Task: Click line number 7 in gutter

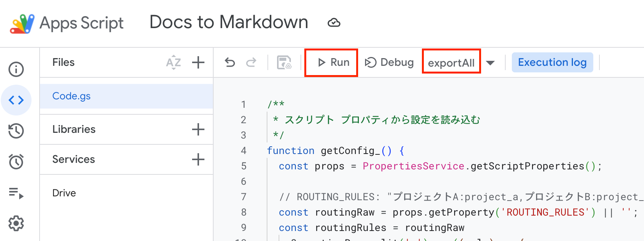Action: coord(244,197)
